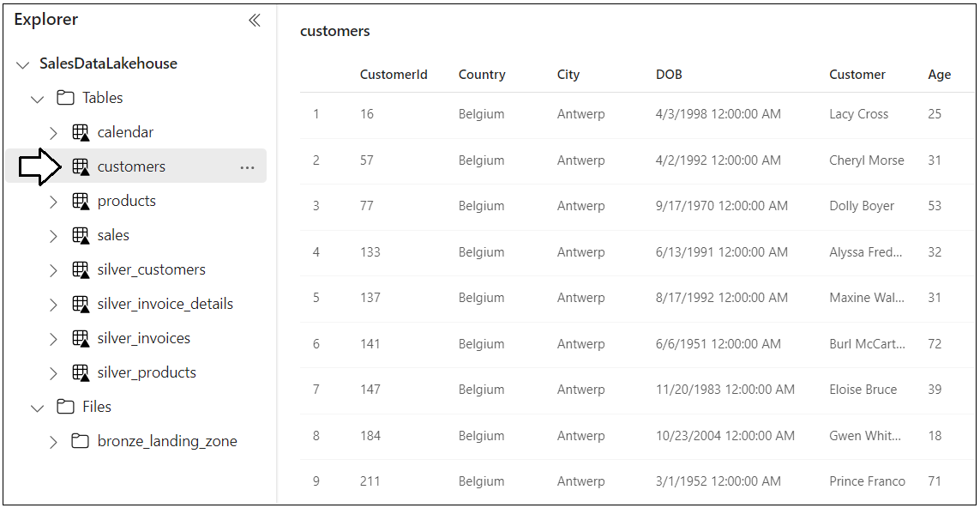
Task: Select the Lacy Cross customer cell
Action: 859,114
